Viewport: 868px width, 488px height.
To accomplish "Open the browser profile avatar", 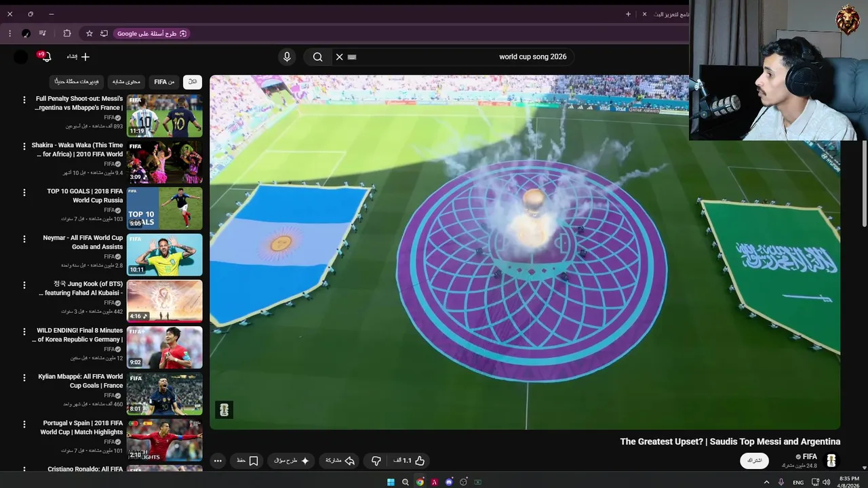I will tap(26, 33).
